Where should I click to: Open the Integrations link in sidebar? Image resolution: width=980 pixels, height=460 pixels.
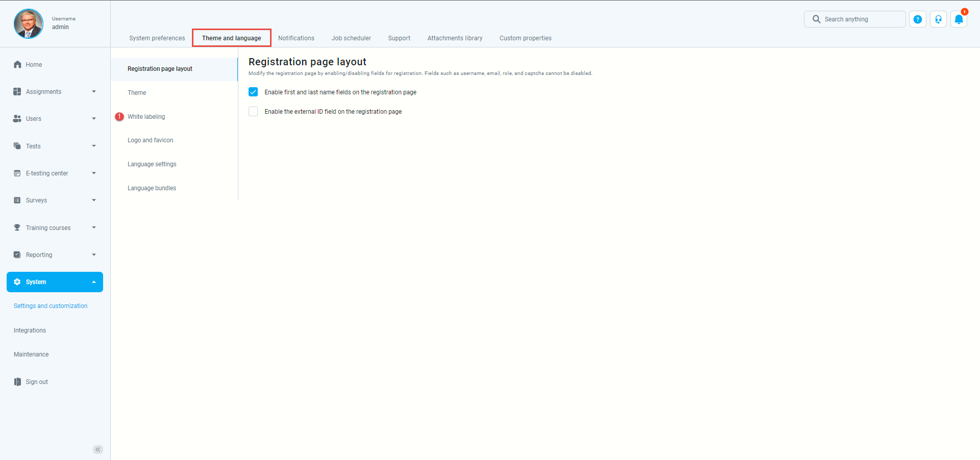tap(30, 330)
